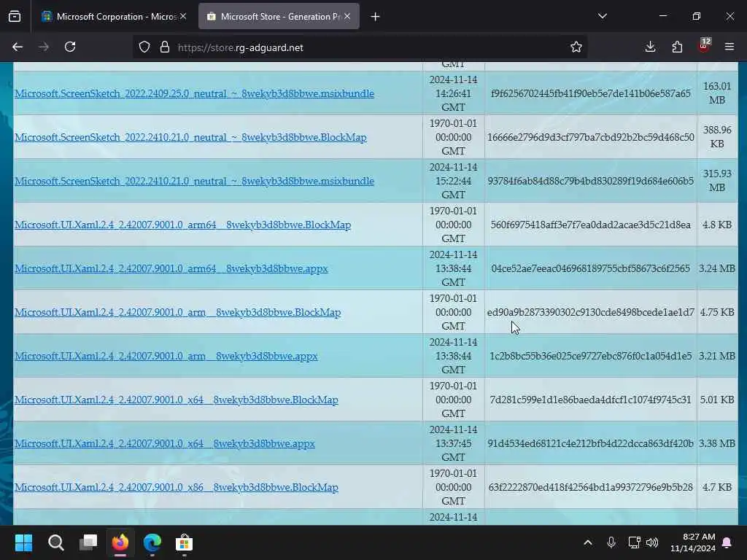Open Microsoft Edge from the taskbar
The image size is (747, 560).
pyautogui.click(x=152, y=542)
